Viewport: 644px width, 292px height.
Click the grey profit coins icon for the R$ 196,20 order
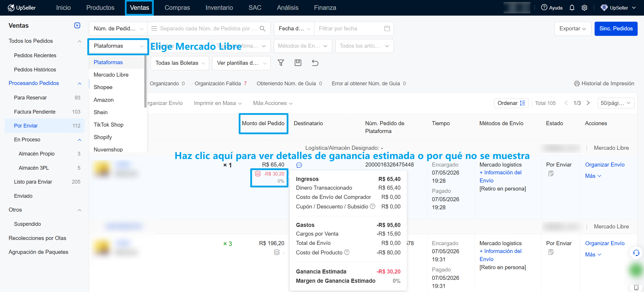point(277,252)
